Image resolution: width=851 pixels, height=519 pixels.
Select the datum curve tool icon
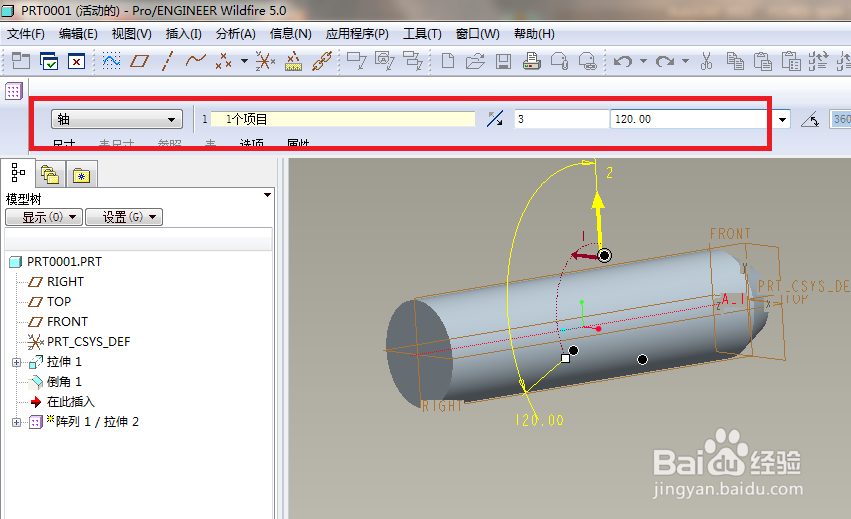click(x=195, y=61)
